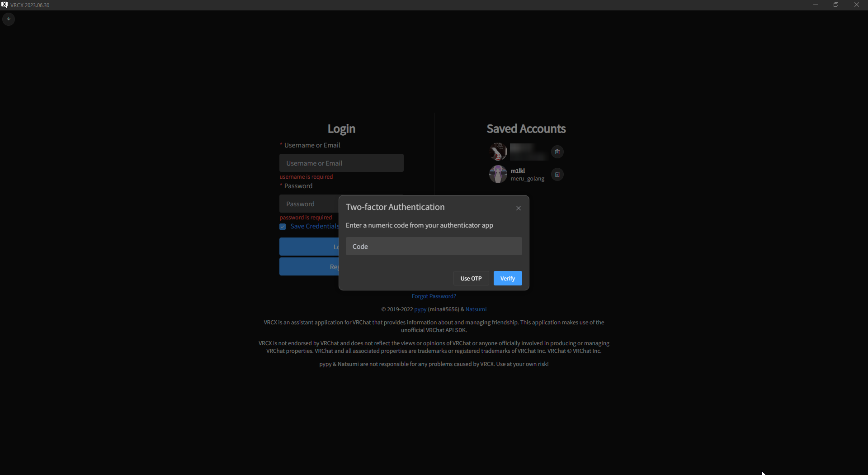Open the pypy author link
Image resolution: width=868 pixels, height=475 pixels.
420,309
